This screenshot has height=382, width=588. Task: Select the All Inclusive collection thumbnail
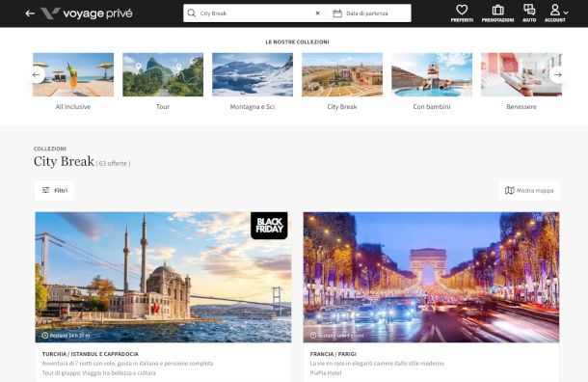[73, 74]
